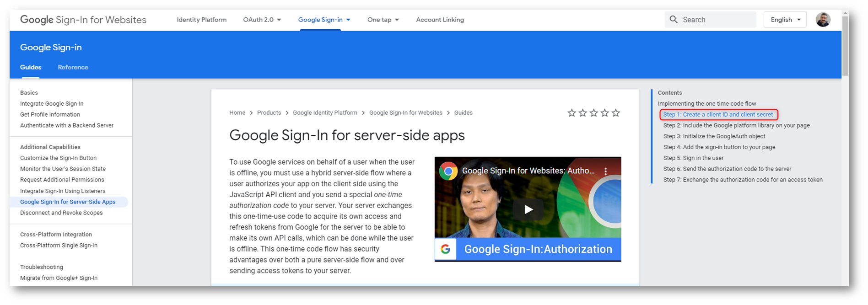
Task: Click the Google Sign-in header title
Action: click(x=51, y=48)
